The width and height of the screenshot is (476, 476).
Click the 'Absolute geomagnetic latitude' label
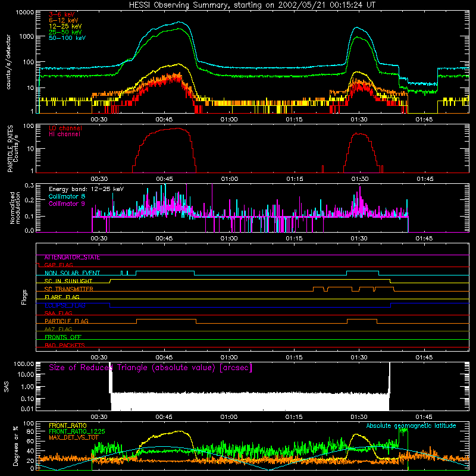pyautogui.click(x=411, y=426)
